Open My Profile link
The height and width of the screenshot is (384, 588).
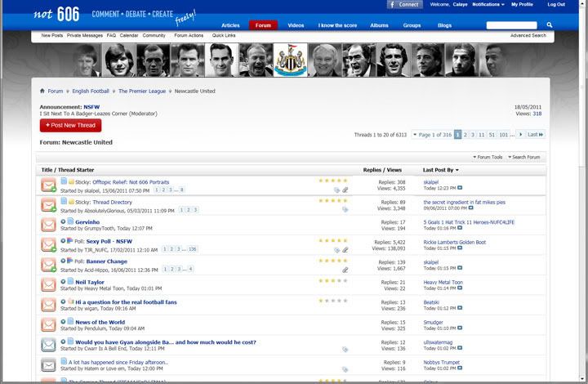coord(522,5)
